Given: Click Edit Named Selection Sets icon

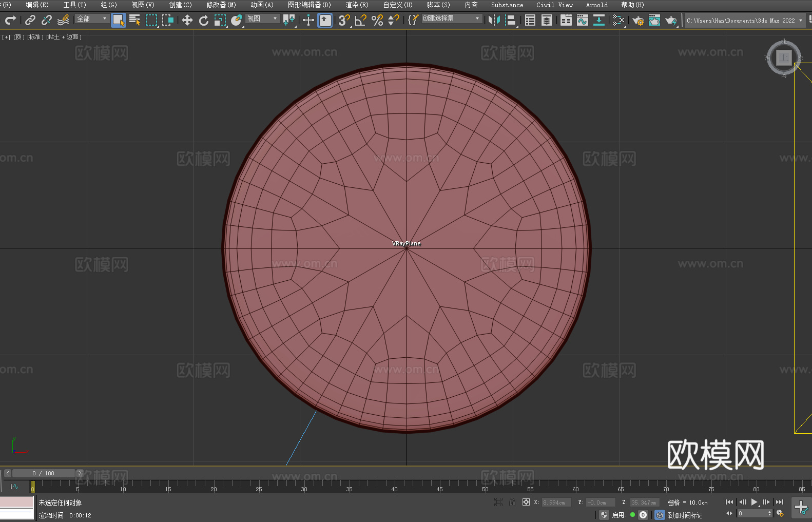Looking at the screenshot, I should click(413, 20).
